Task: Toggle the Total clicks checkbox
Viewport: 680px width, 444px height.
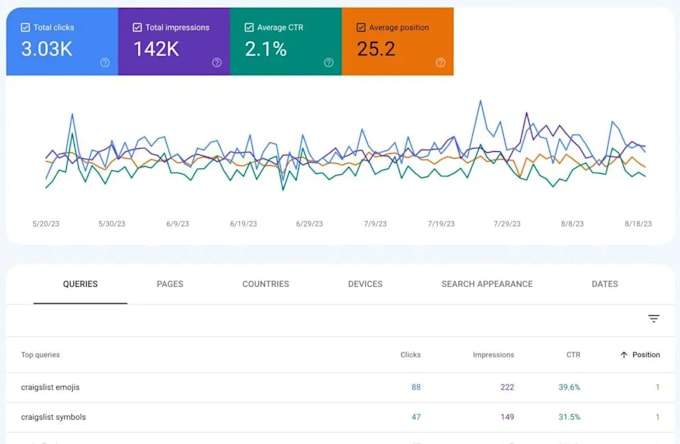Action: point(25,27)
